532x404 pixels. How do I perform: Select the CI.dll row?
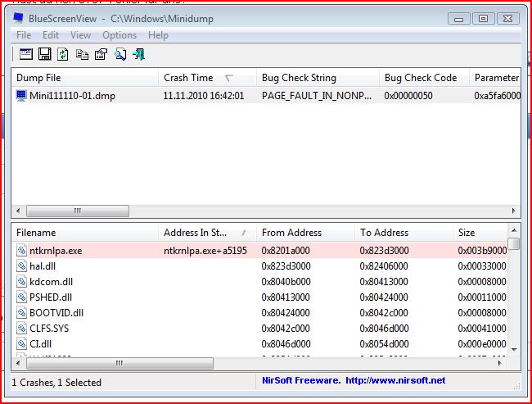[x=259, y=344]
